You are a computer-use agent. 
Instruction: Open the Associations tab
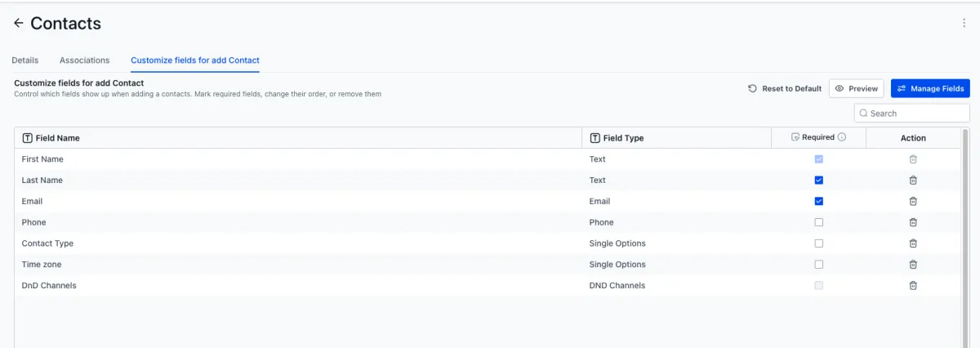pyautogui.click(x=85, y=60)
